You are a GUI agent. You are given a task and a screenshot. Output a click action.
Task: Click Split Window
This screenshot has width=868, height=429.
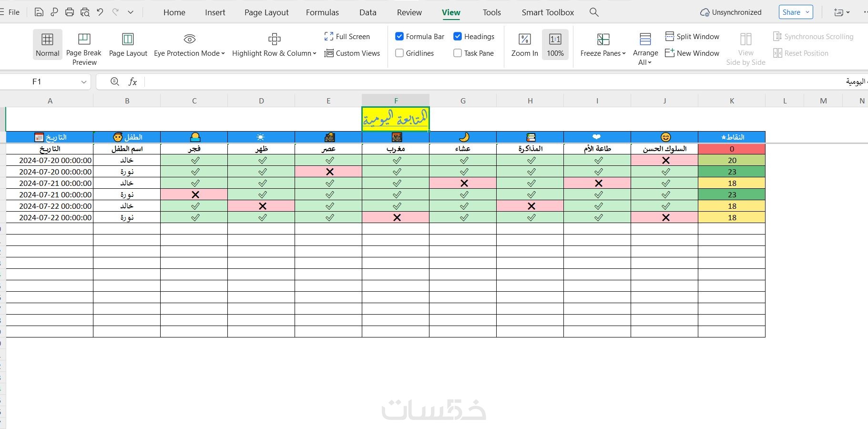[692, 36]
